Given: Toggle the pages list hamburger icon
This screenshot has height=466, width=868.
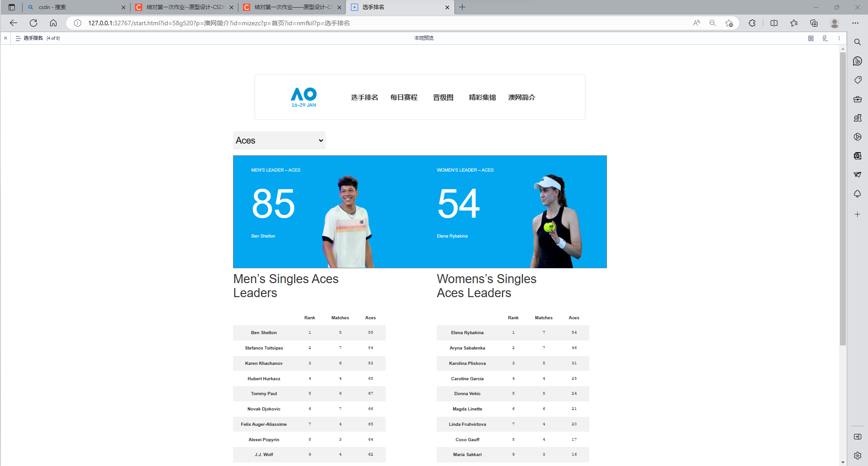Looking at the screenshot, I should coord(18,38).
